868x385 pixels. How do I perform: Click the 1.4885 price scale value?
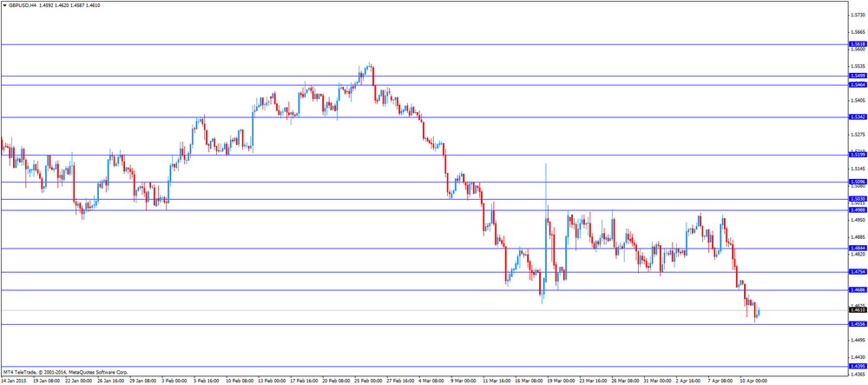click(857, 237)
